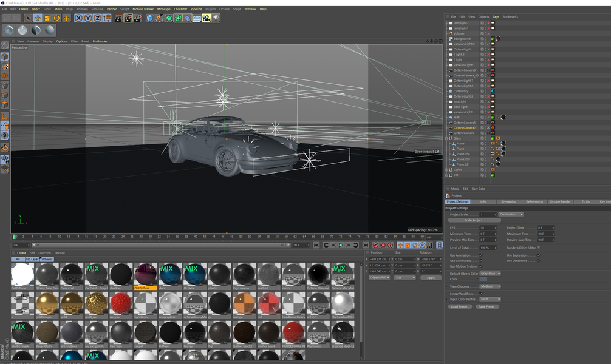Go to the start of the animation

pos(316,245)
